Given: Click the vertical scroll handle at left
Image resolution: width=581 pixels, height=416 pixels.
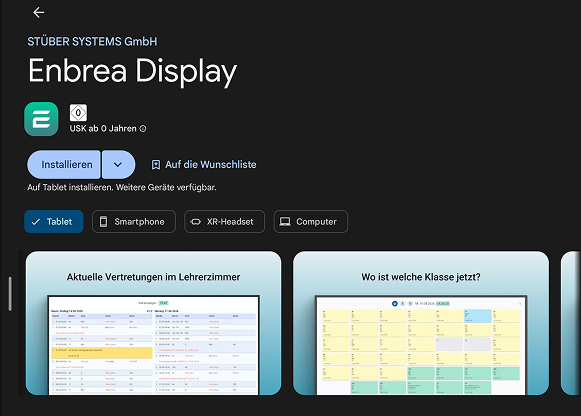Looking at the screenshot, I should tap(10, 293).
